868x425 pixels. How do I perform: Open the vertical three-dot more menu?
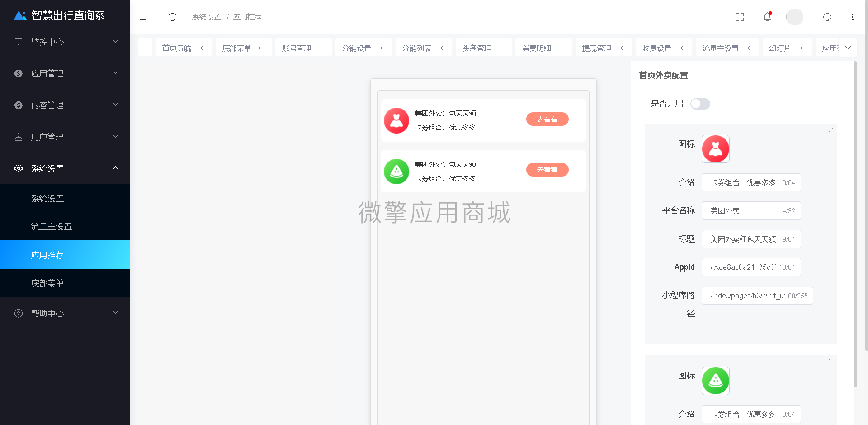point(852,17)
